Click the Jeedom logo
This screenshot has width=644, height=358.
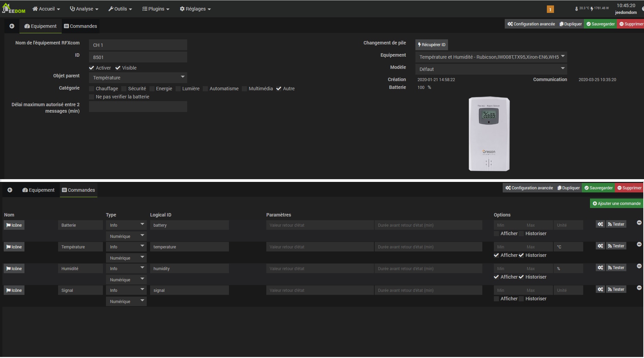pos(14,8)
